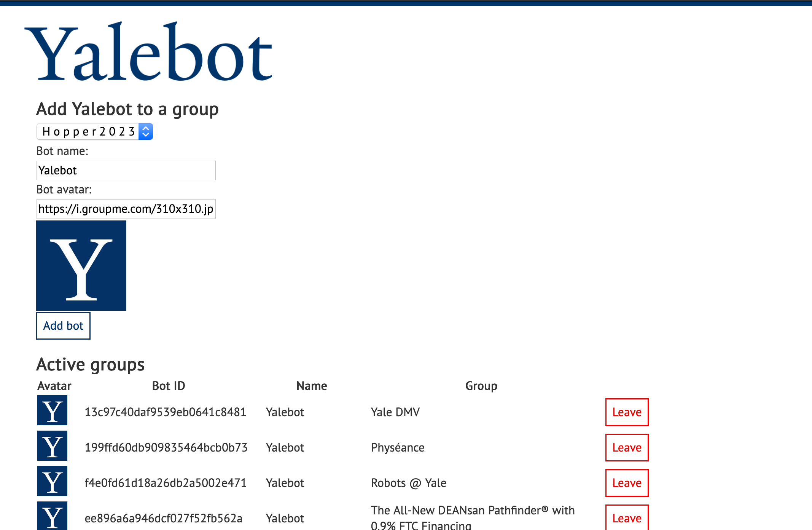Click the Bot ID column header

169,386
